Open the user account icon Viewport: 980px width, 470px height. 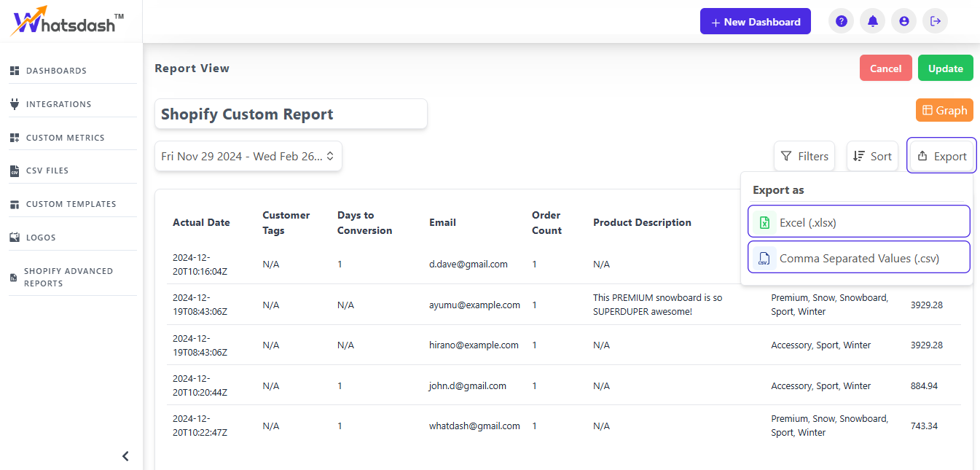point(904,22)
